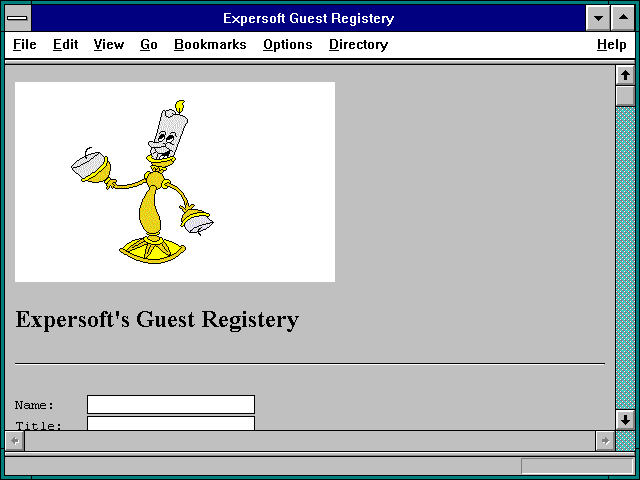Open the window control menu box
640x480 pixels.
tap(18, 18)
